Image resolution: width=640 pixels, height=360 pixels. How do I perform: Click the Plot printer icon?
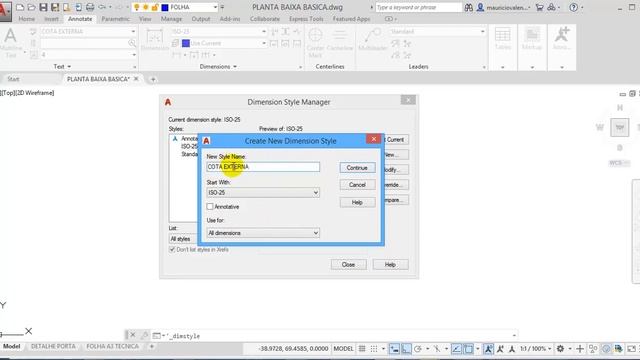[90, 7]
